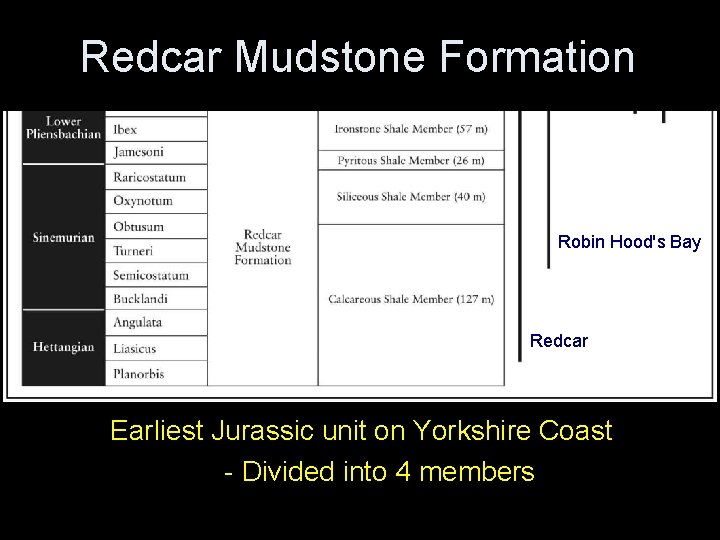The width and height of the screenshot is (720, 540).
Task: Select the 'Lower Pliensbachian' stage cell
Action: tap(63, 137)
